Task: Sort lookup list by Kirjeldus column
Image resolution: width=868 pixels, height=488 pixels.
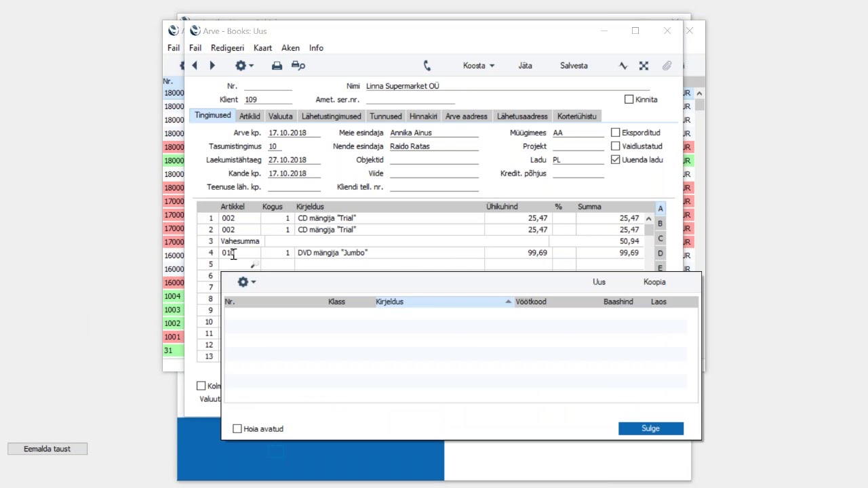Action: tap(443, 302)
